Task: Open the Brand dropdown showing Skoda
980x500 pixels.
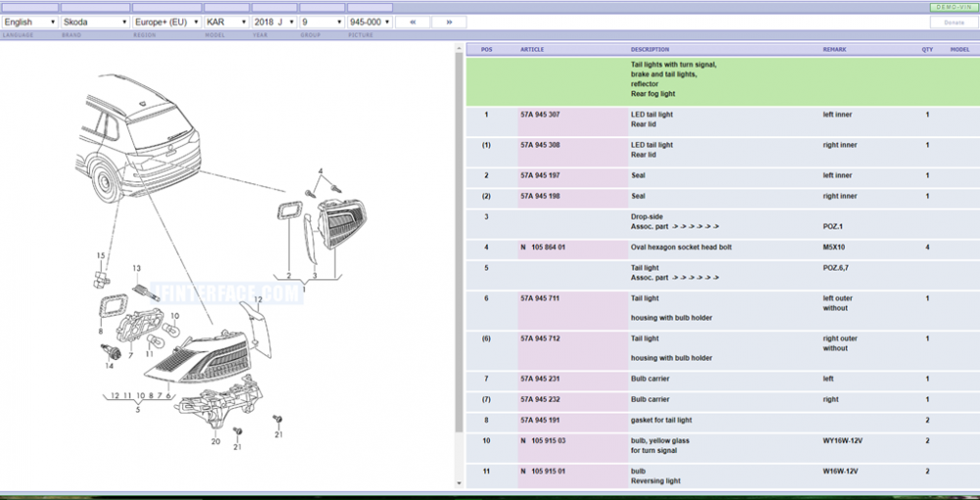Action: (94, 22)
